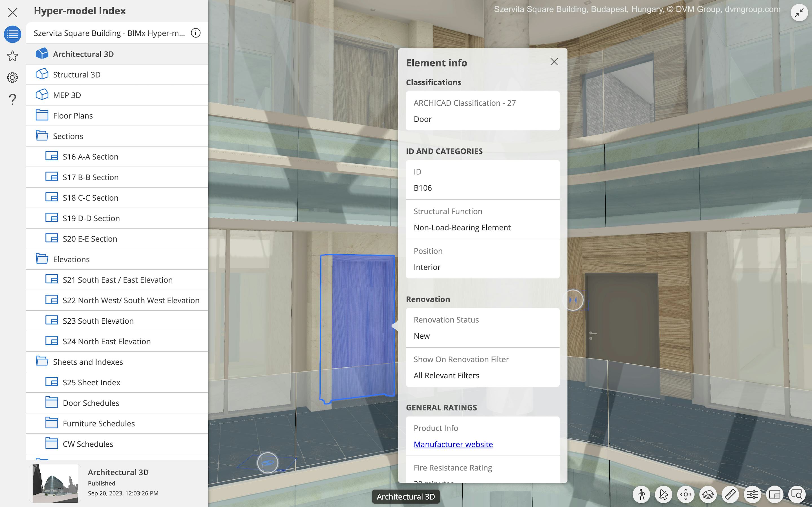The height and width of the screenshot is (507, 812).
Task: Open the Manufacturer website link
Action: point(453,444)
